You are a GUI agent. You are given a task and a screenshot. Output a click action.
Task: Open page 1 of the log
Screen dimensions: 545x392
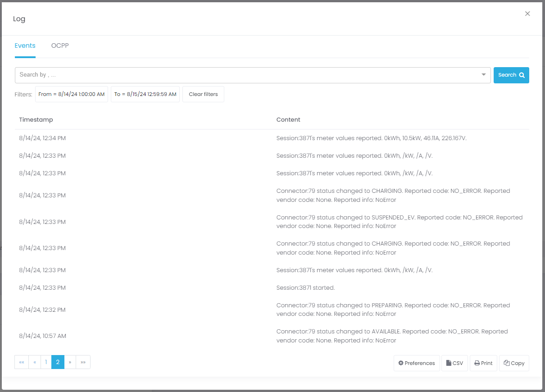[x=46, y=362]
